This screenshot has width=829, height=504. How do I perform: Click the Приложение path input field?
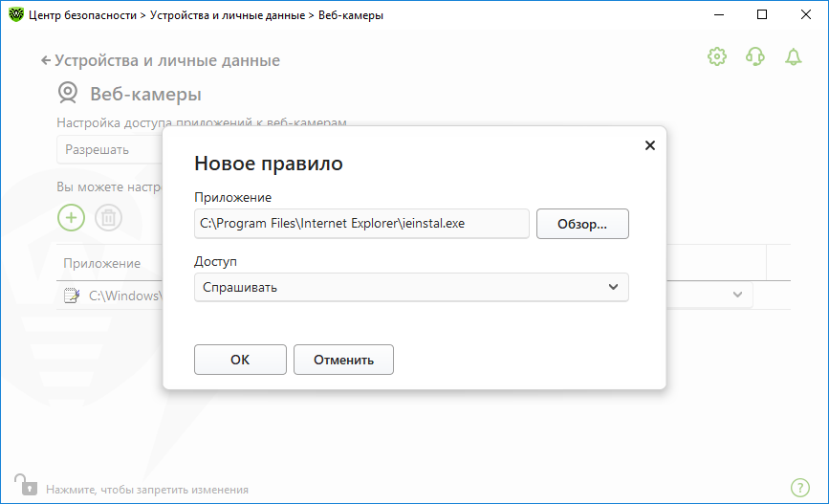(x=361, y=223)
